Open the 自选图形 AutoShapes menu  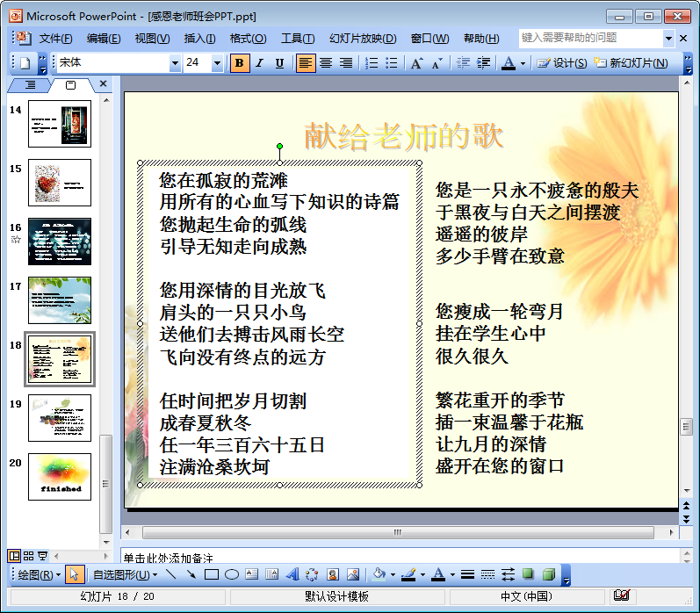(126, 575)
